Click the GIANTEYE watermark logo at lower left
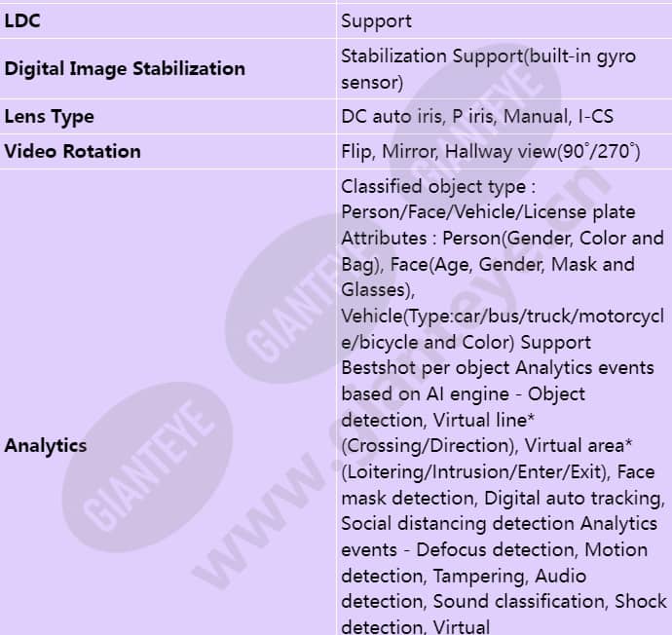 click(x=147, y=467)
